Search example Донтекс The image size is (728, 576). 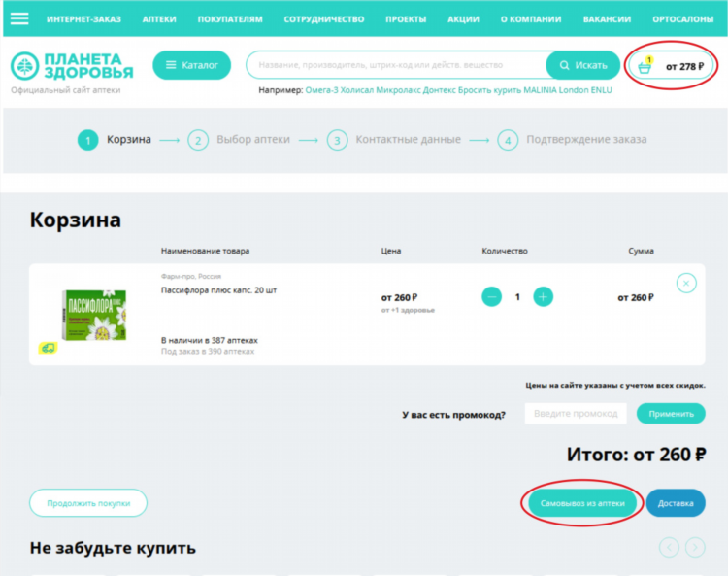pos(439,90)
